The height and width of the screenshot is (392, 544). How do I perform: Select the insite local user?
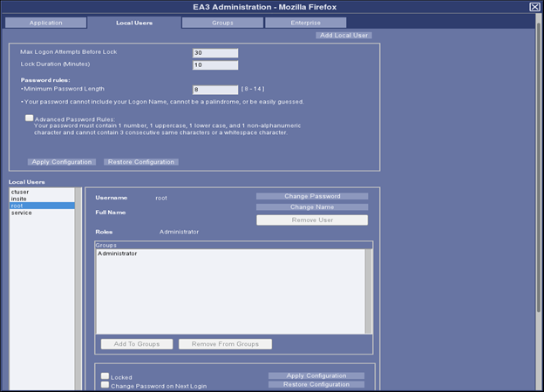point(18,199)
